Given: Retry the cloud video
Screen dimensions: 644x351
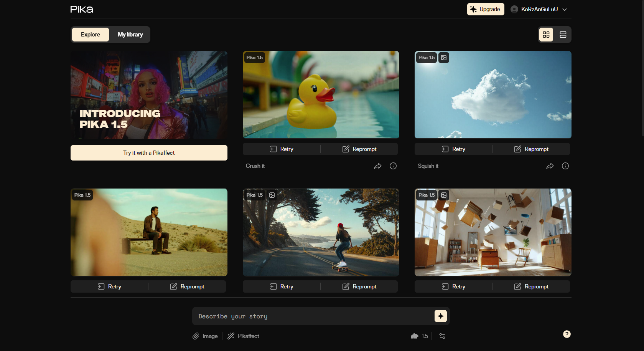Looking at the screenshot, I should pyautogui.click(x=453, y=149).
